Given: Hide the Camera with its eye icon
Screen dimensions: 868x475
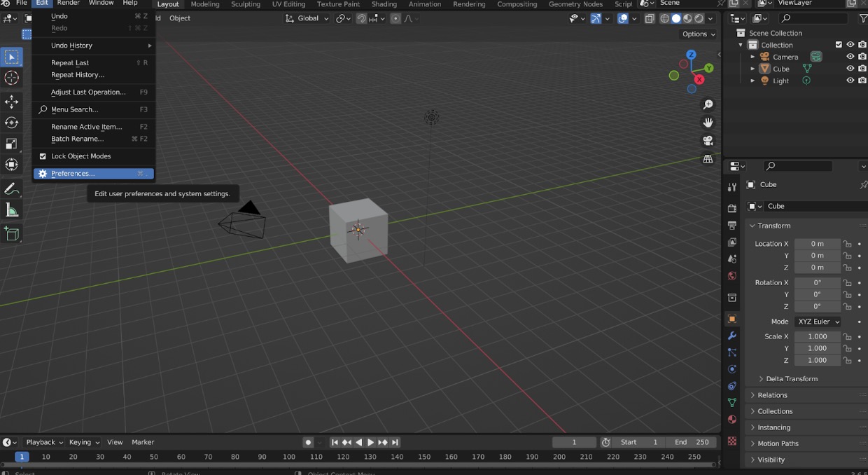Looking at the screenshot, I should (850, 57).
